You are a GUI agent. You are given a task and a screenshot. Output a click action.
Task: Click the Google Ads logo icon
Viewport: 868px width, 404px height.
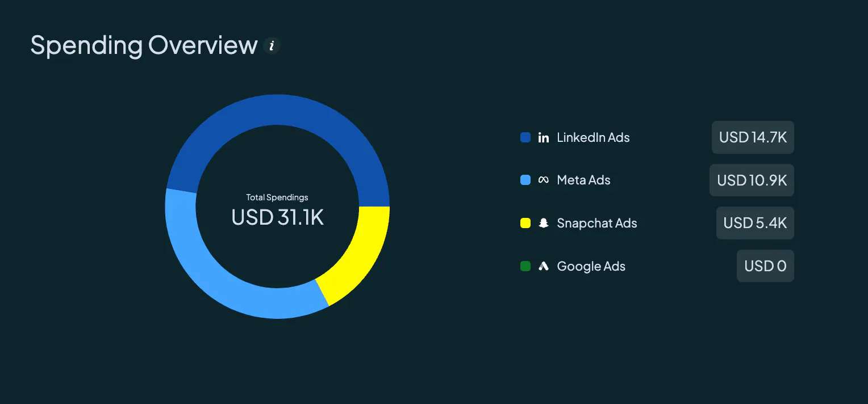pos(544,266)
